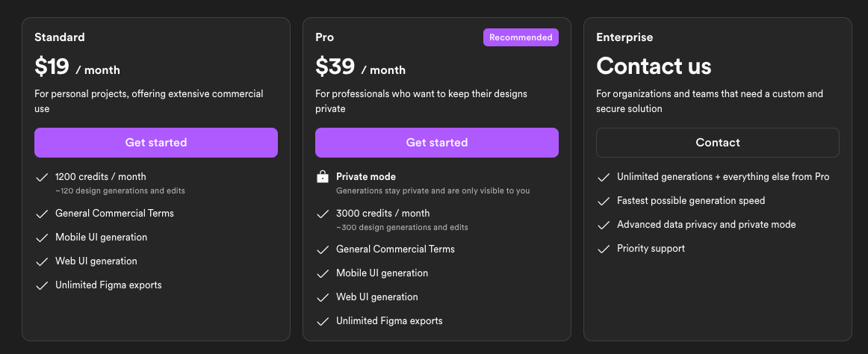Click Get started under Standard plan
This screenshot has width=868, height=354.
156,143
